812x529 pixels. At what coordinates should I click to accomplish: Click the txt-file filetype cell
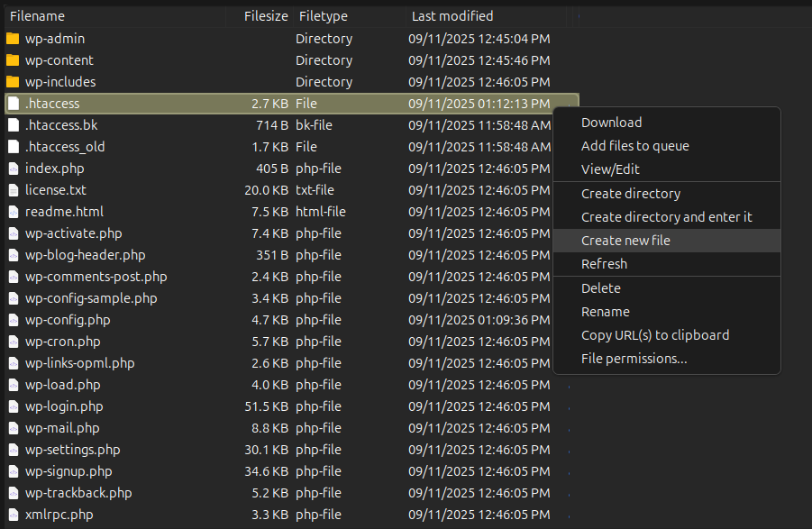pyautogui.click(x=315, y=190)
